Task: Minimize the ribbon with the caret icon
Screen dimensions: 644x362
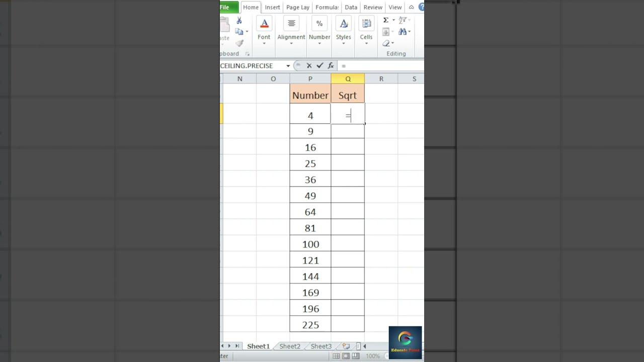Action: click(411, 7)
